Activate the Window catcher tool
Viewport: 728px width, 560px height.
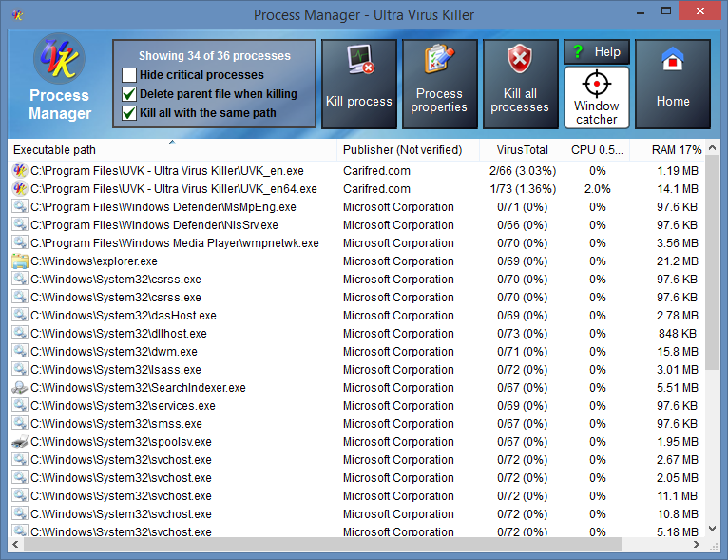597,98
